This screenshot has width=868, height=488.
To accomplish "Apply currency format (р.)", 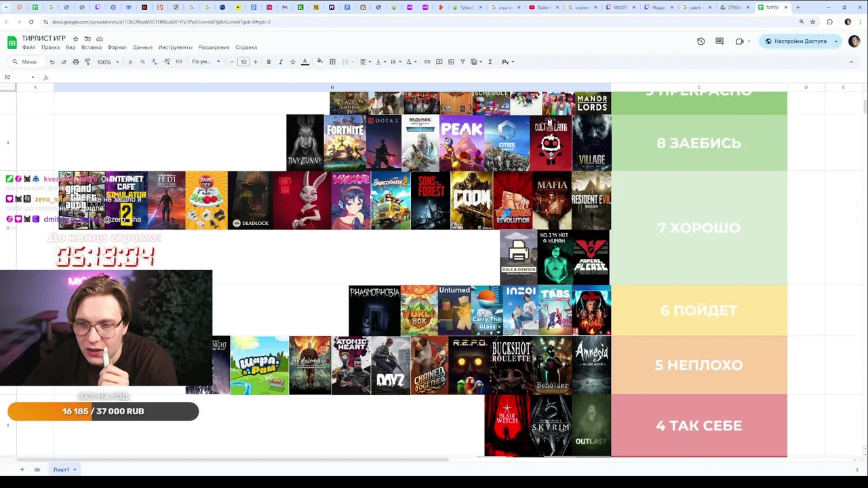I will pyautogui.click(x=130, y=62).
